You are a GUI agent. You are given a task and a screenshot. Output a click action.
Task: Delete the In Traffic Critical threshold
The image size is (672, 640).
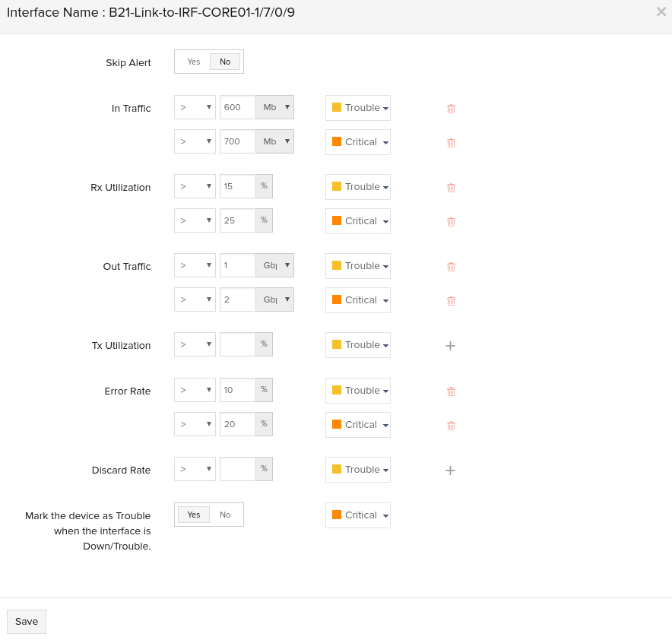tap(451, 143)
